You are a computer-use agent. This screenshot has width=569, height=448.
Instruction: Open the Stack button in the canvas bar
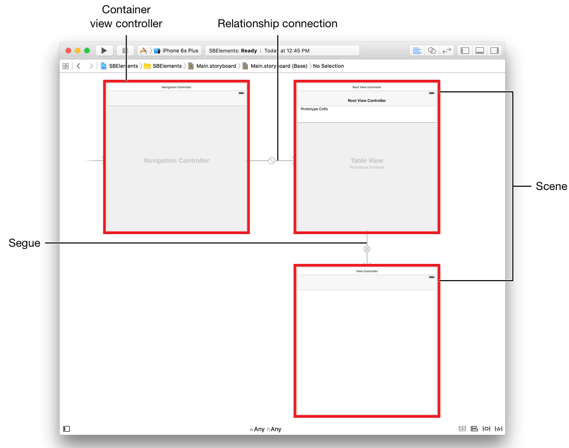462,429
